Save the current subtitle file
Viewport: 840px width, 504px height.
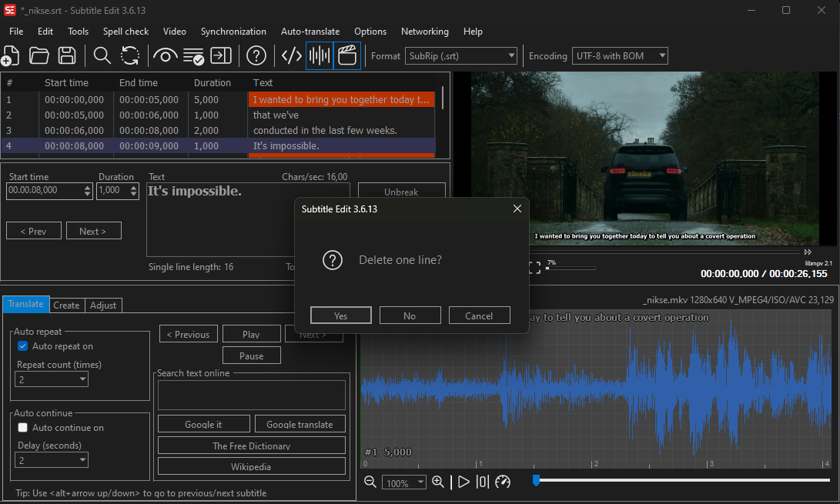point(67,55)
